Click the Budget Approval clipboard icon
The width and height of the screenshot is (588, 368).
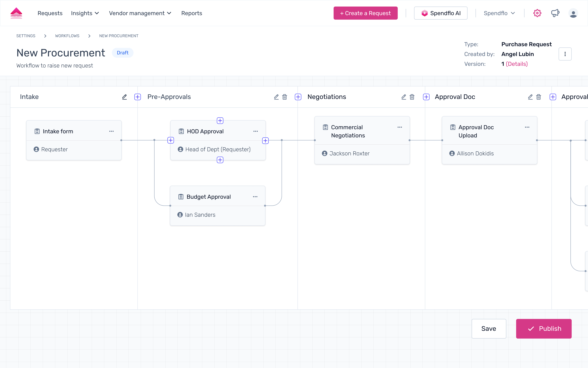pyautogui.click(x=181, y=197)
